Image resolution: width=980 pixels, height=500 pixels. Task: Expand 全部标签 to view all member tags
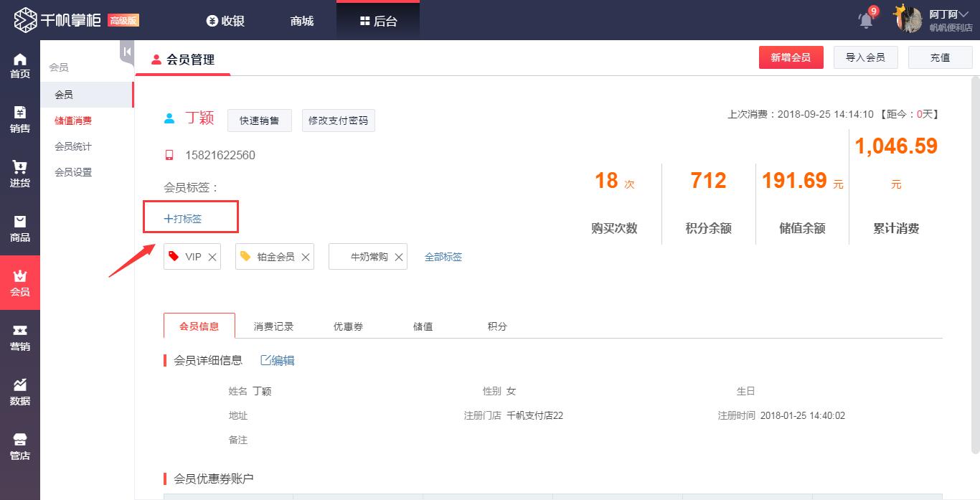[443, 256]
